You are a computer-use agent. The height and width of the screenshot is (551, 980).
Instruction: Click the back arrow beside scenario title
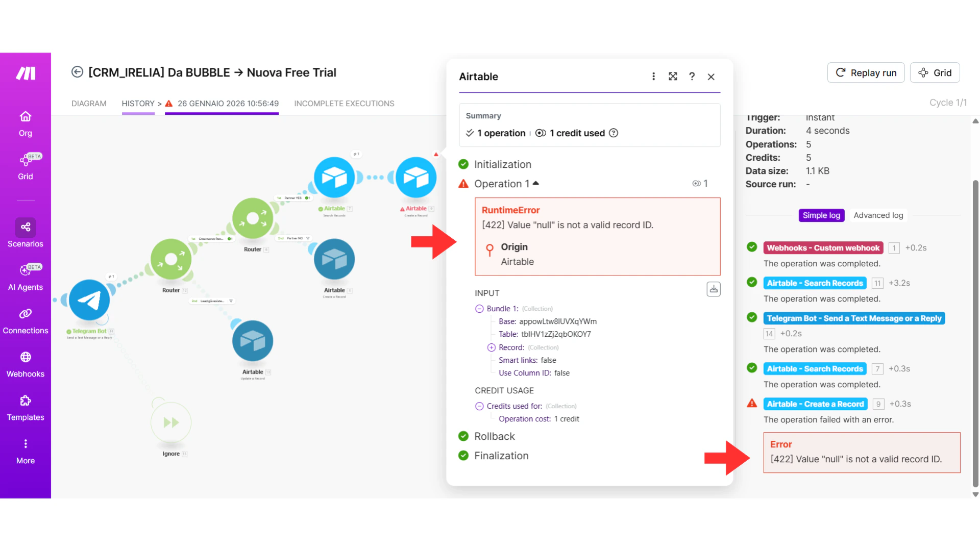[x=77, y=72]
